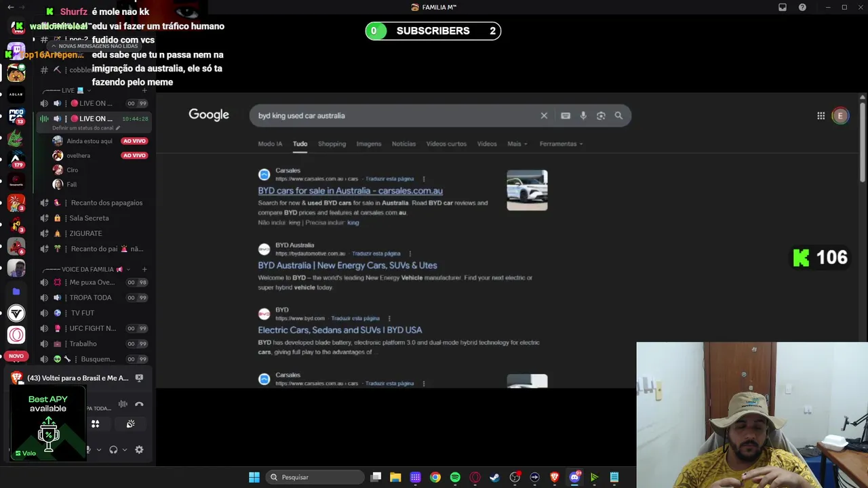Open Discord inbox from title bar
This screenshot has width=868, height=488.
pos(783,7)
